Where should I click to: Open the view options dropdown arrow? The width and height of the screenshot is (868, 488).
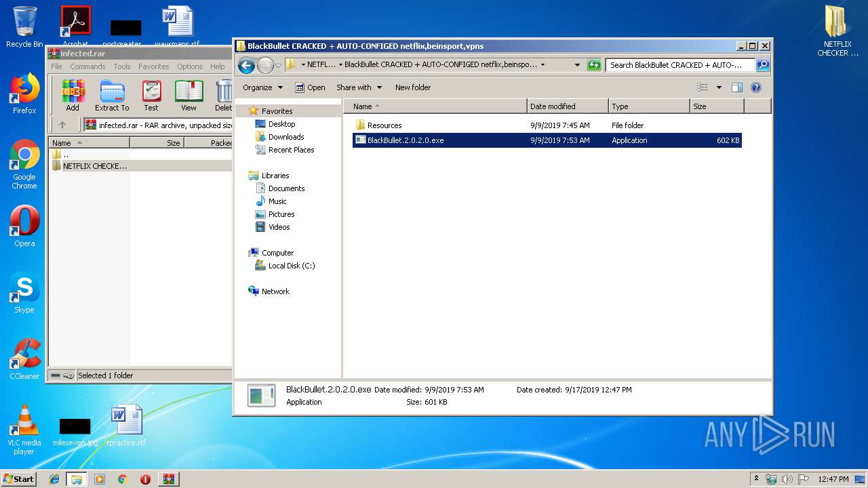point(719,87)
